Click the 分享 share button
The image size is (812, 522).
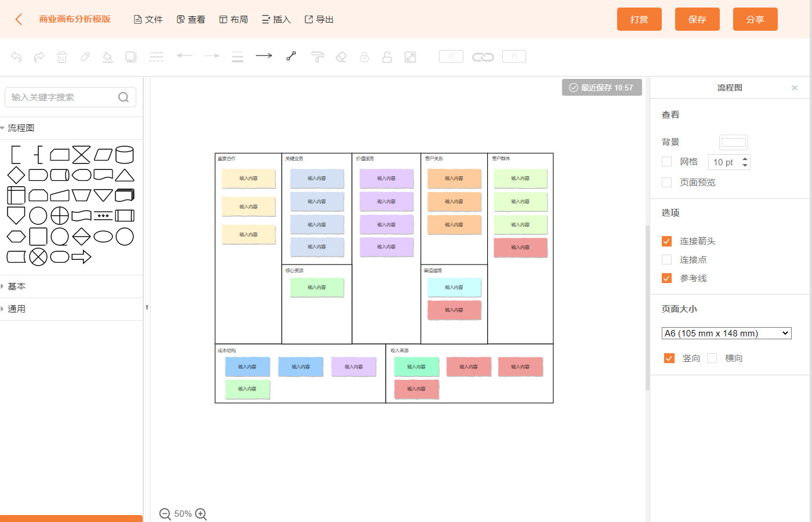755,19
